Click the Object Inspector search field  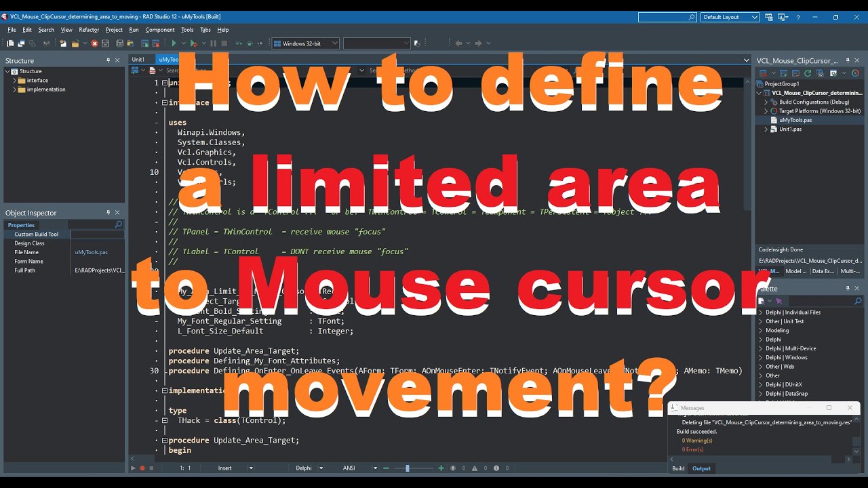tap(96, 224)
